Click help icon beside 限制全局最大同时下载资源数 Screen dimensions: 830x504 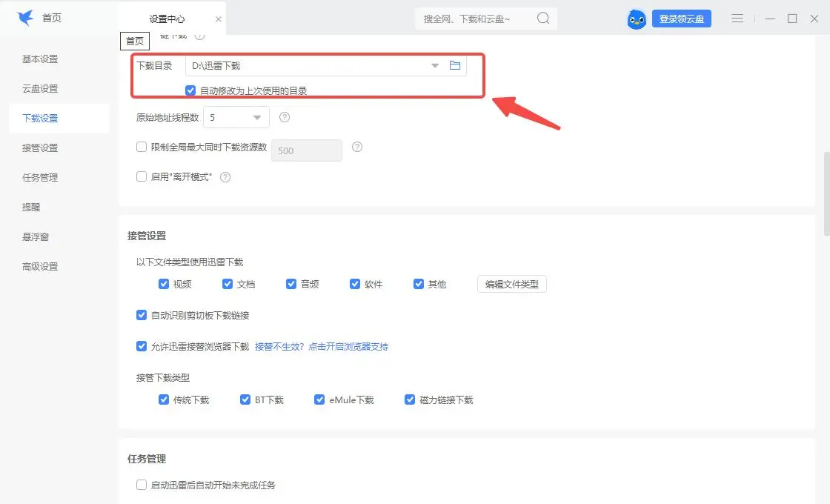click(x=357, y=147)
